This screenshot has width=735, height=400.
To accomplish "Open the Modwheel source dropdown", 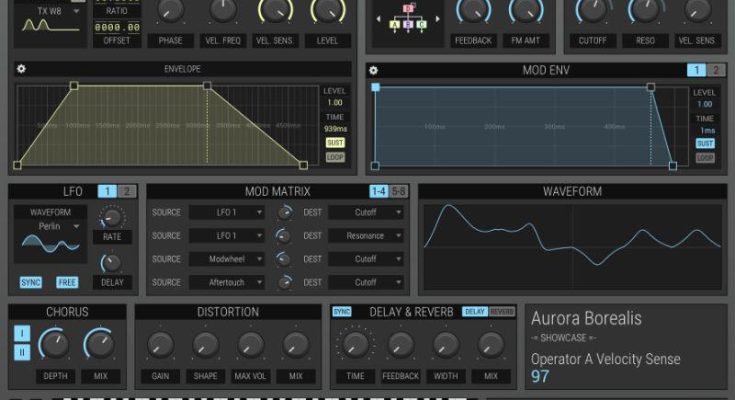I will (x=225, y=259).
